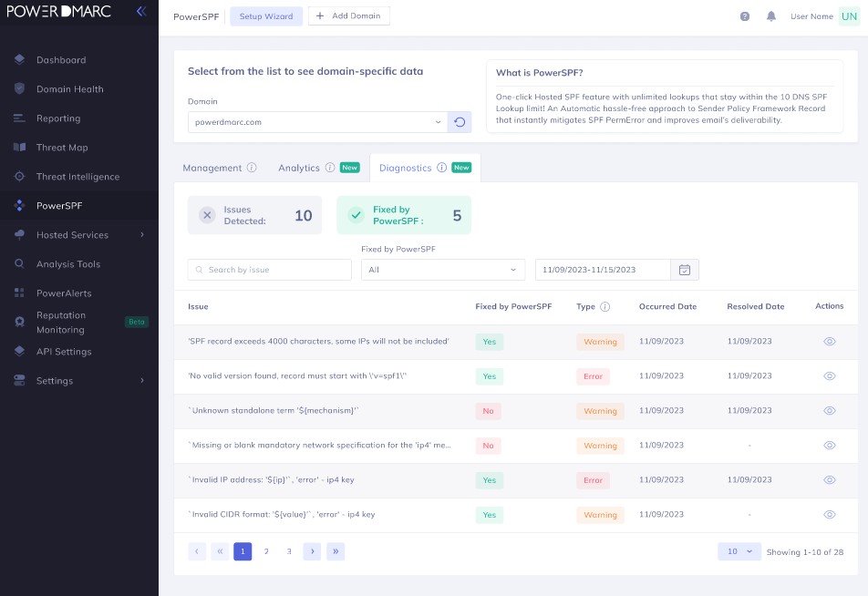This screenshot has height=596, width=868.
Task: View details of 'Invalid IP address' issue
Action: coord(830,479)
